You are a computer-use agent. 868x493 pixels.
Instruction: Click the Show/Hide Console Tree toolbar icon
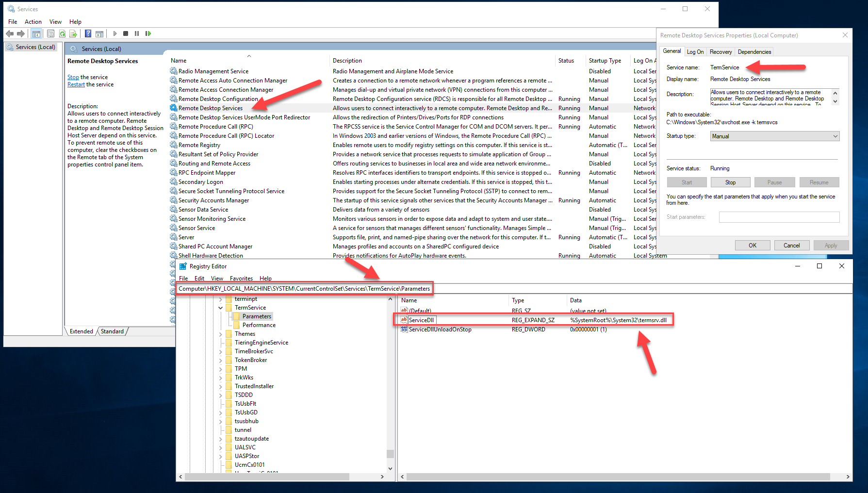pyautogui.click(x=36, y=33)
